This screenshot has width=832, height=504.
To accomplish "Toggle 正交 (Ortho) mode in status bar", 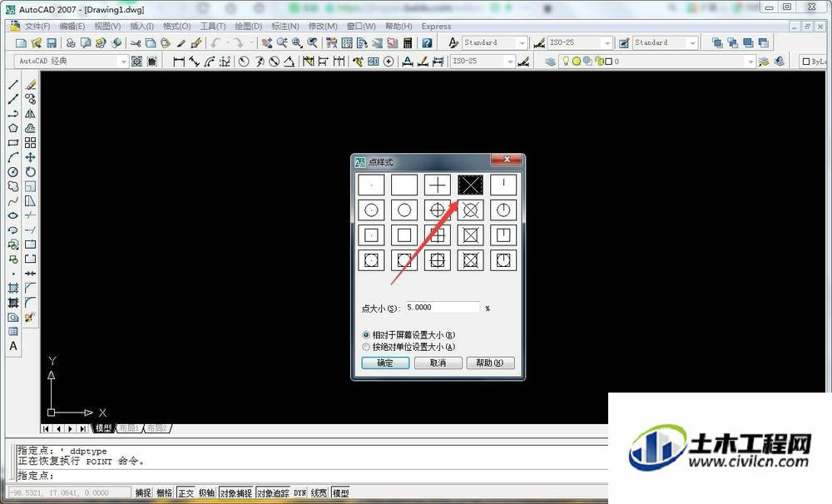I will (x=186, y=493).
